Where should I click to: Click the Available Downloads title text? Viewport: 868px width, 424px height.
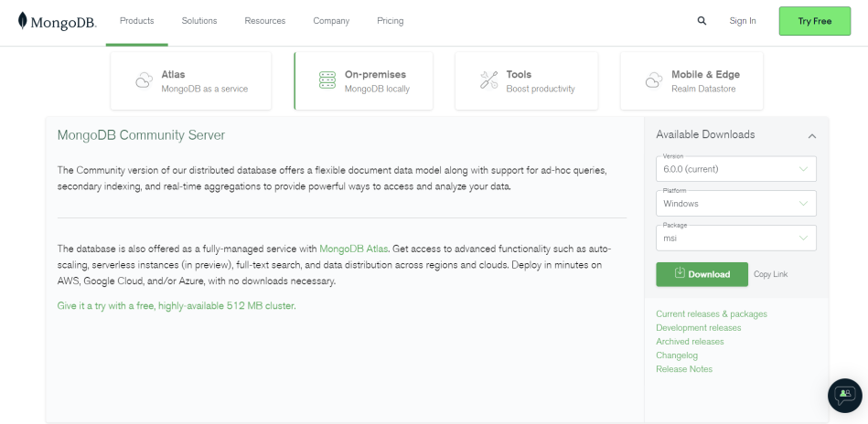point(705,134)
